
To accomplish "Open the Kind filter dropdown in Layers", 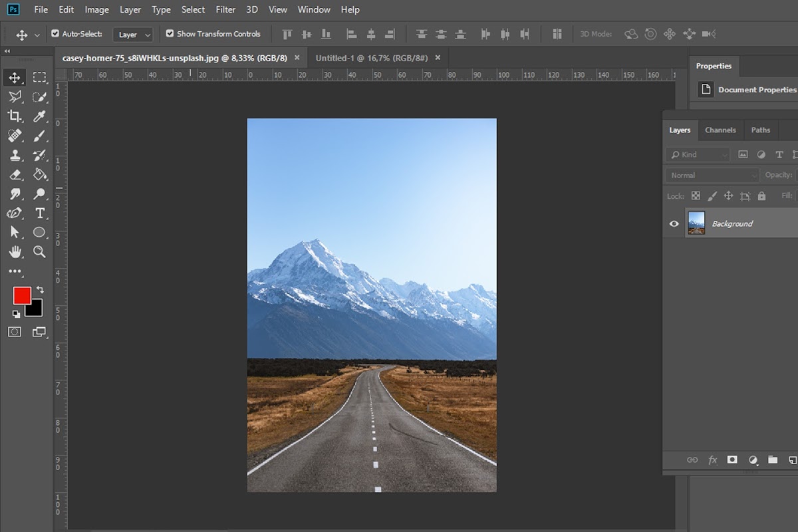I will point(696,154).
